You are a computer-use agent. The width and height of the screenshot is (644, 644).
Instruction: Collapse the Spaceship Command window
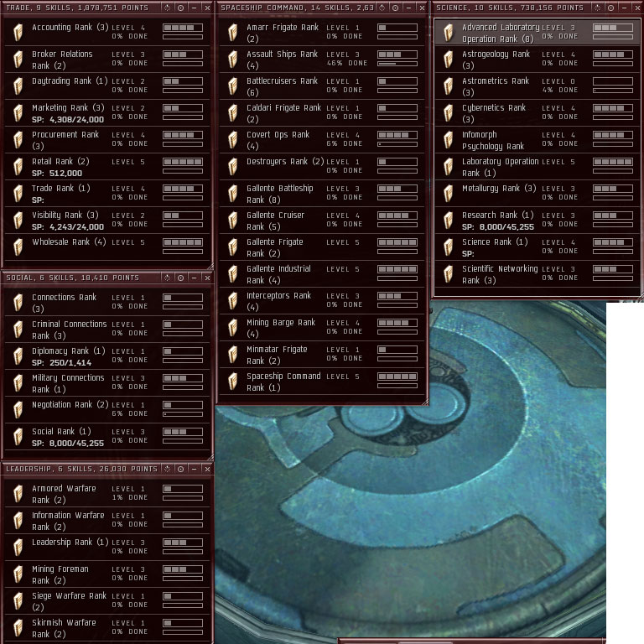408,8
